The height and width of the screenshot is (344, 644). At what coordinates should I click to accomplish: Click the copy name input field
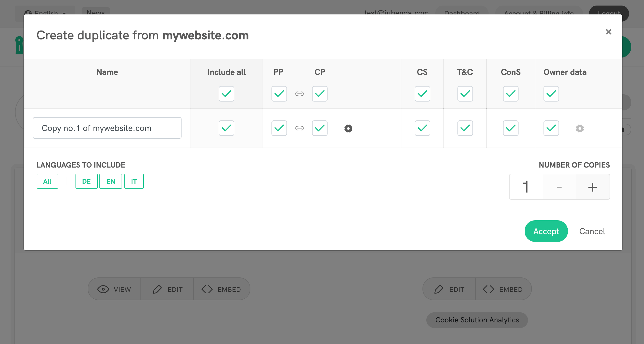107,128
